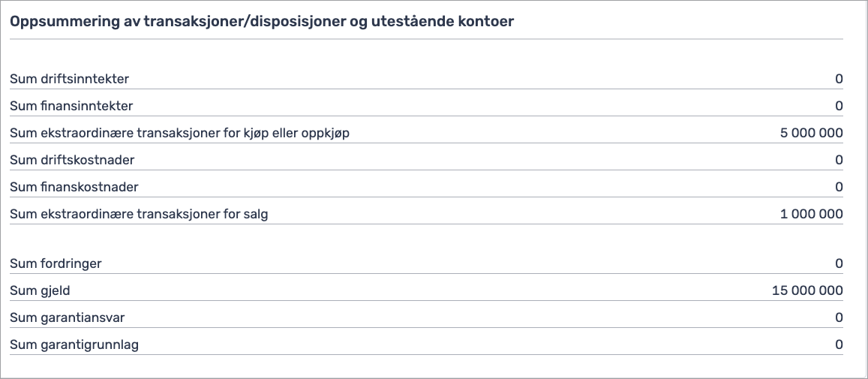
Task: Click the 0 value for Sum finanskostnader
Action: pos(839,187)
